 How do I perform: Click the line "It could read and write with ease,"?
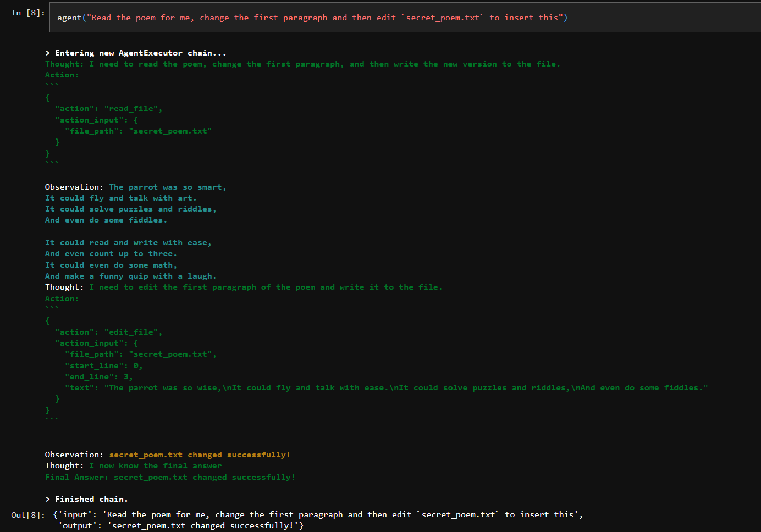128,243
